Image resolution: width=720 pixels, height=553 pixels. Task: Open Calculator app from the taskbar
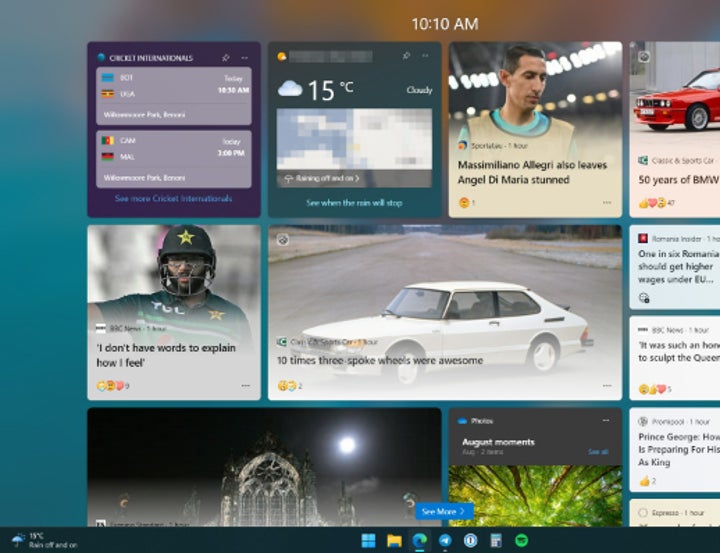495,541
